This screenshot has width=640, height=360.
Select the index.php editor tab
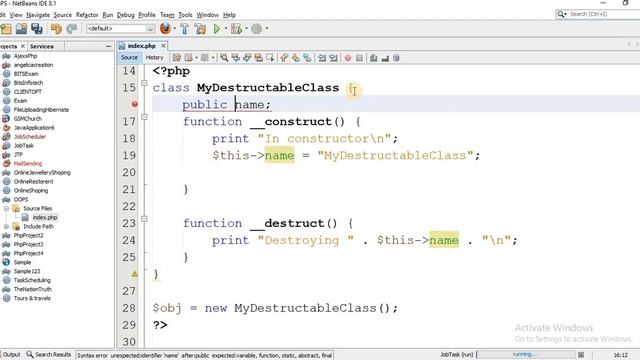pyautogui.click(x=141, y=46)
